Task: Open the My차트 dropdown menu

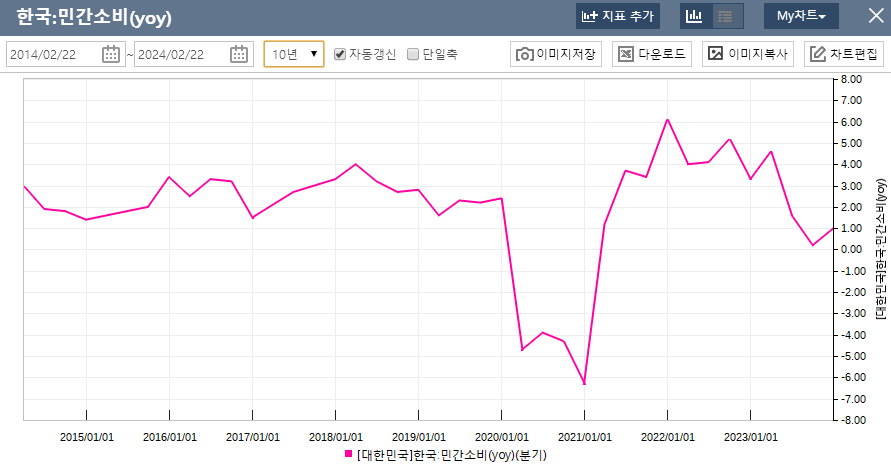Action: (x=801, y=16)
